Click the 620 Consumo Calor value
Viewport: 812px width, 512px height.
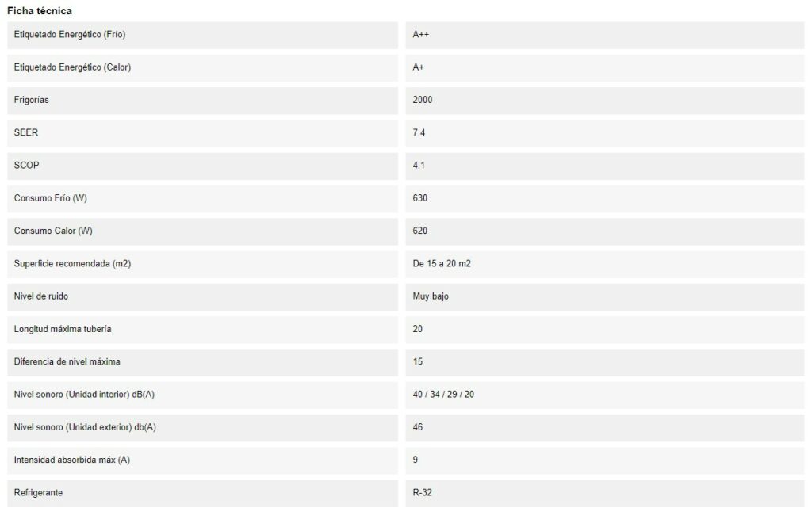point(420,231)
